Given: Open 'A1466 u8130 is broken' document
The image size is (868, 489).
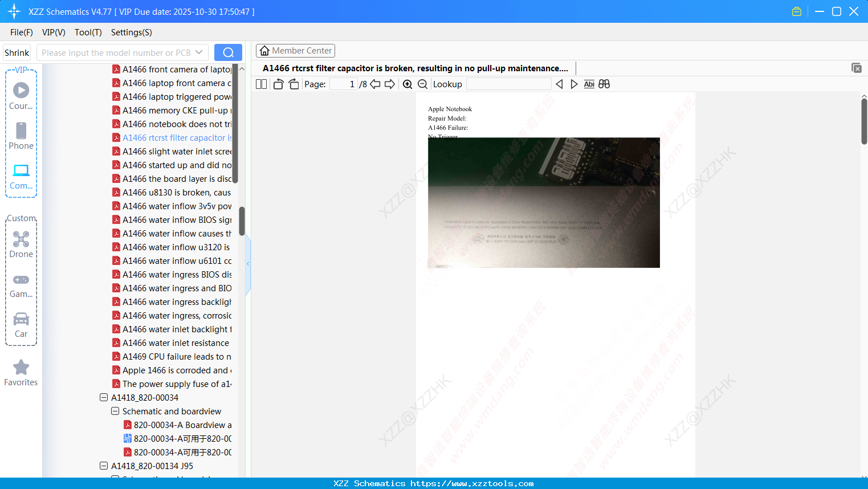Looking at the screenshot, I should point(172,192).
